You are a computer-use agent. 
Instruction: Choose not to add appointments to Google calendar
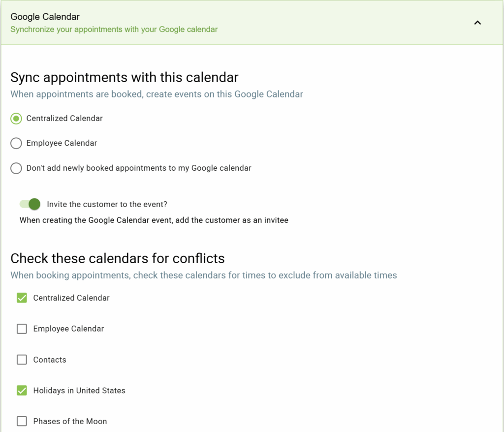tap(15, 168)
